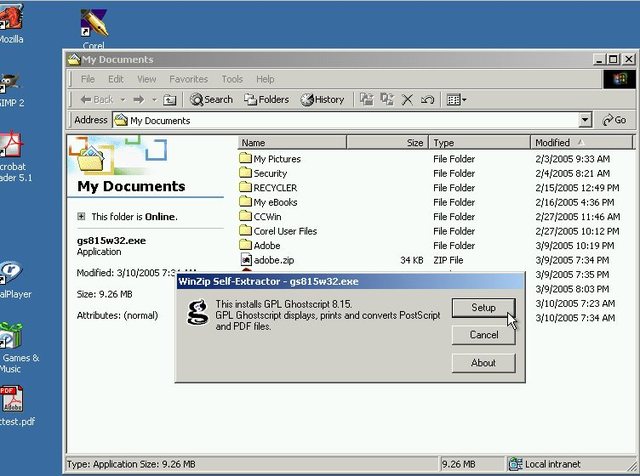
Task: Click the Back toolbar button
Action: click(x=96, y=99)
